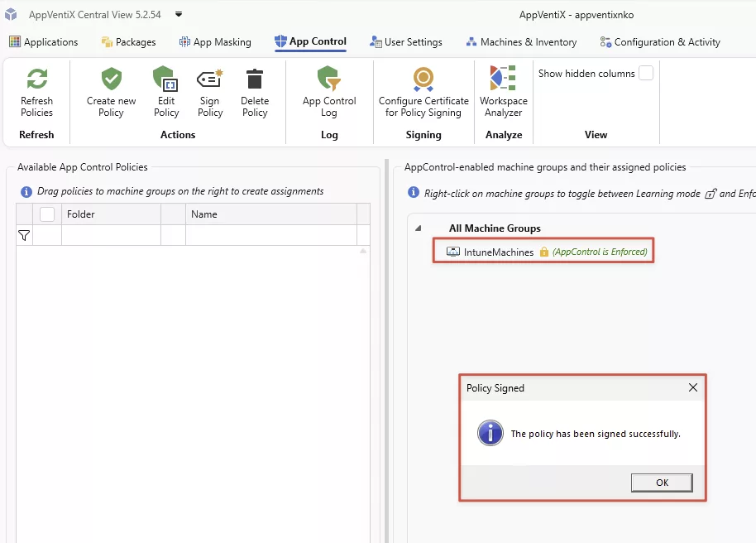Click the Folder filter input cell
The width and height of the screenshot is (756, 543).
point(111,236)
